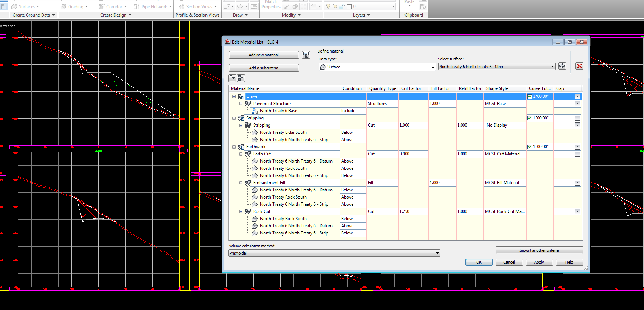Click the Grading tool in the ribbon
Screen dimensions: 644x310
tap(74, 6)
